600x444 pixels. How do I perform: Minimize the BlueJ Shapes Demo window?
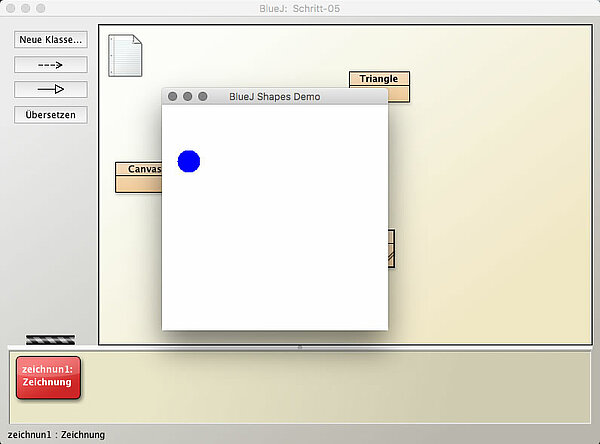point(188,96)
